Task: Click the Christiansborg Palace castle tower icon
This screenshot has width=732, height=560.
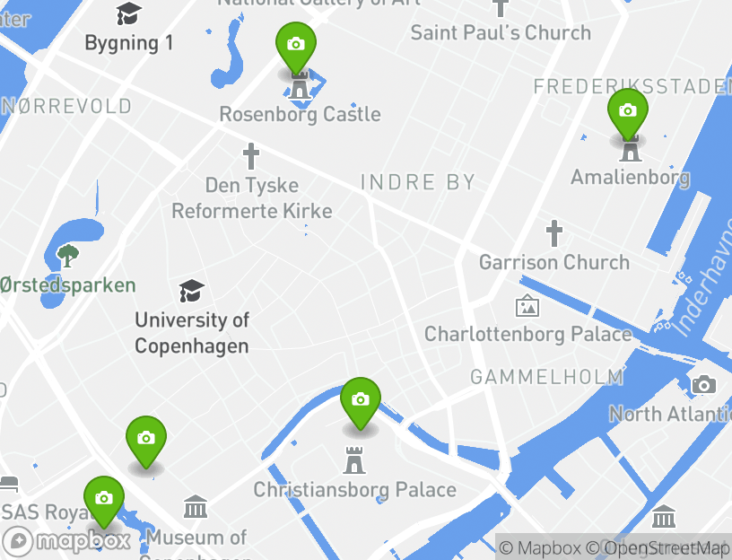Action: 353,460
